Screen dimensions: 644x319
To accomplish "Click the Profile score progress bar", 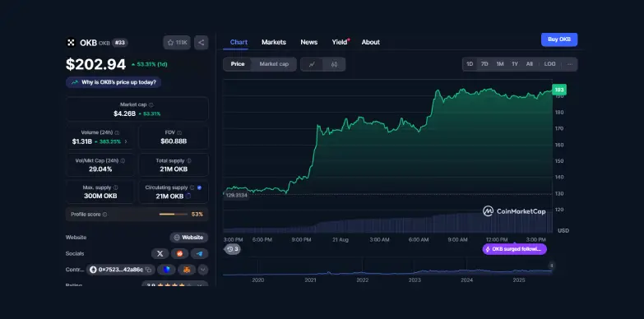I will point(174,215).
